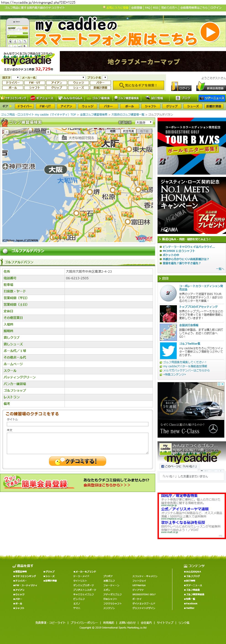The height and width of the screenshot is (644, 226).
Task: Open the FAQ link in top bar
Action: [148, 8]
